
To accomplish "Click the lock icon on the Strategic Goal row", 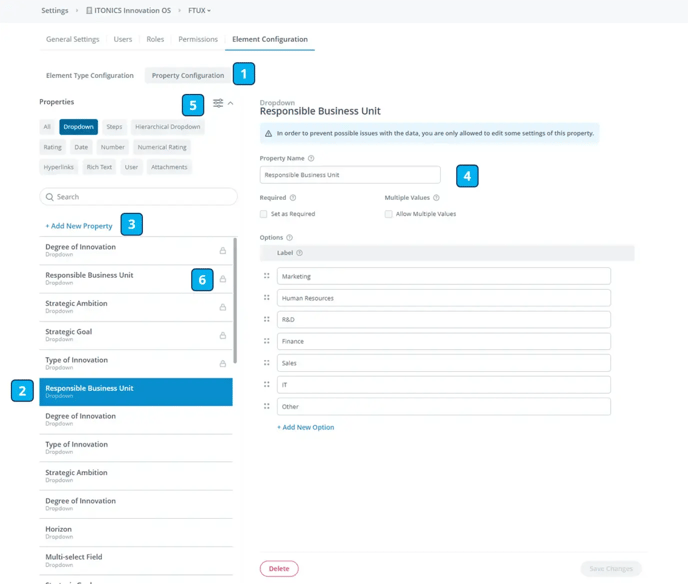I will (x=223, y=335).
